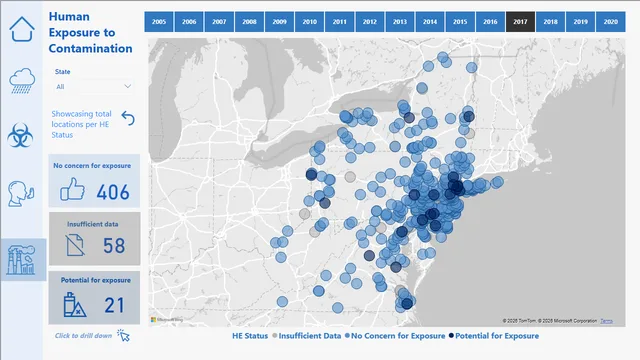This screenshot has height=360, width=640.
Task: Click the Insufficient Data legend item
Action: (307, 336)
